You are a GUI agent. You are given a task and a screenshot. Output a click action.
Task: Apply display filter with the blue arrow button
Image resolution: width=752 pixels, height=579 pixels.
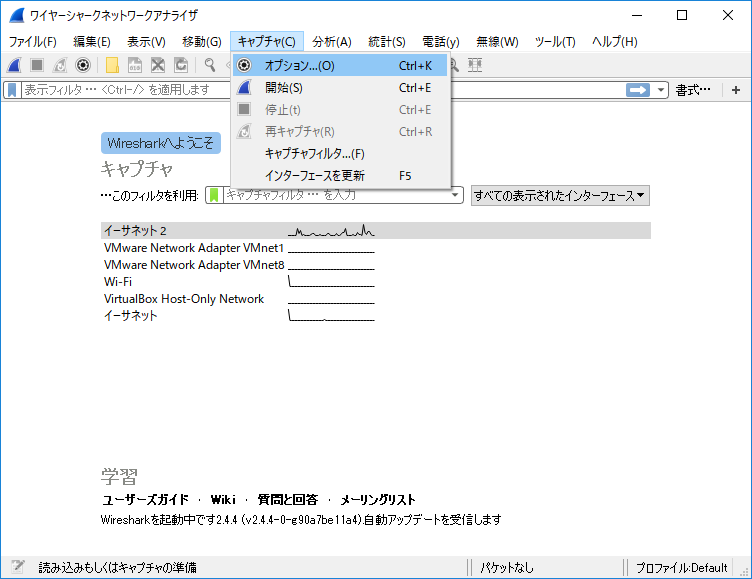click(x=638, y=90)
